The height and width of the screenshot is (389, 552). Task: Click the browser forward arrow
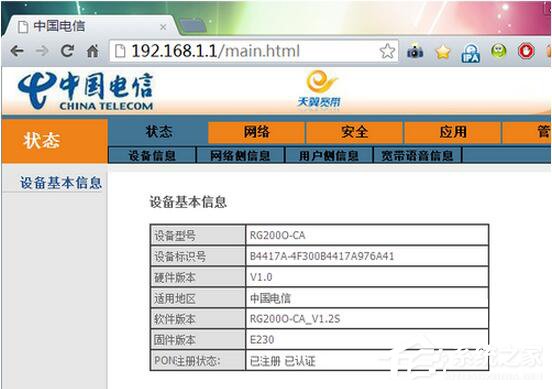click(42, 51)
